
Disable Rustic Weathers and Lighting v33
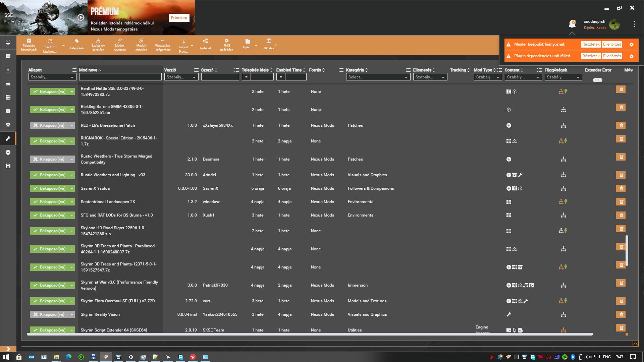coord(49,175)
